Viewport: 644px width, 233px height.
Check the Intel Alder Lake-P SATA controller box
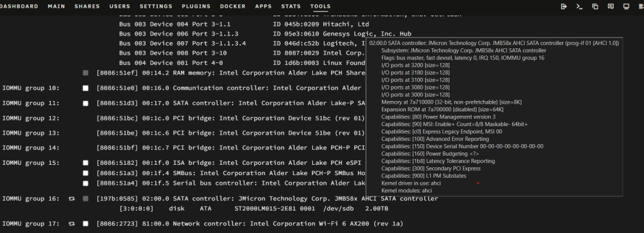tap(86, 104)
